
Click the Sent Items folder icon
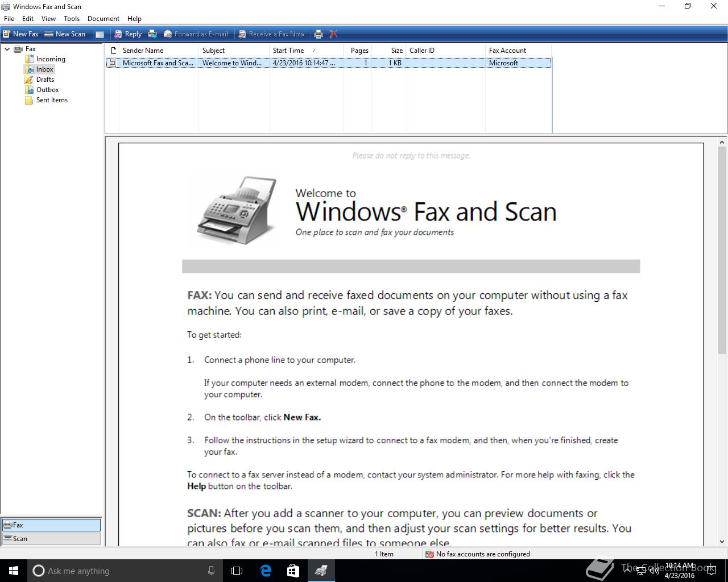29,100
